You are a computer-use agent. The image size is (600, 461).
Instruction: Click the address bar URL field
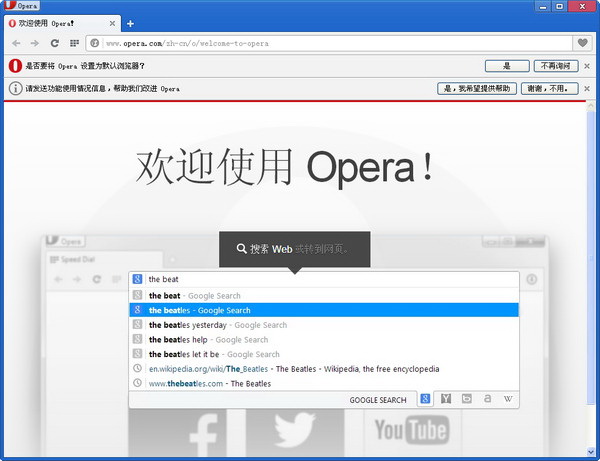(x=330, y=43)
